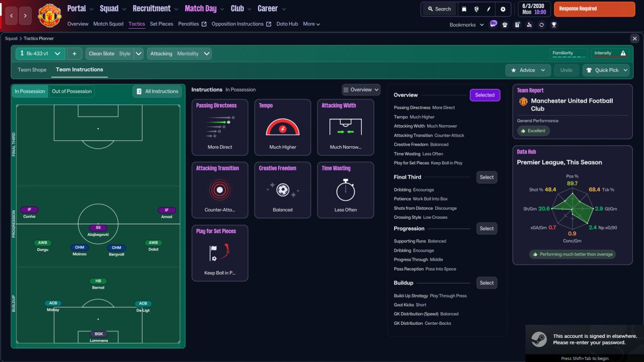The width and height of the screenshot is (644, 362).
Task: Open the Opposition Instructions tab
Action: coord(242,24)
